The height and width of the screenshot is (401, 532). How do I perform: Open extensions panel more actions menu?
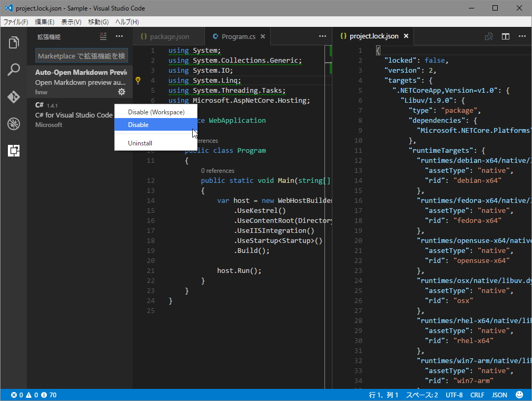click(120, 36)
